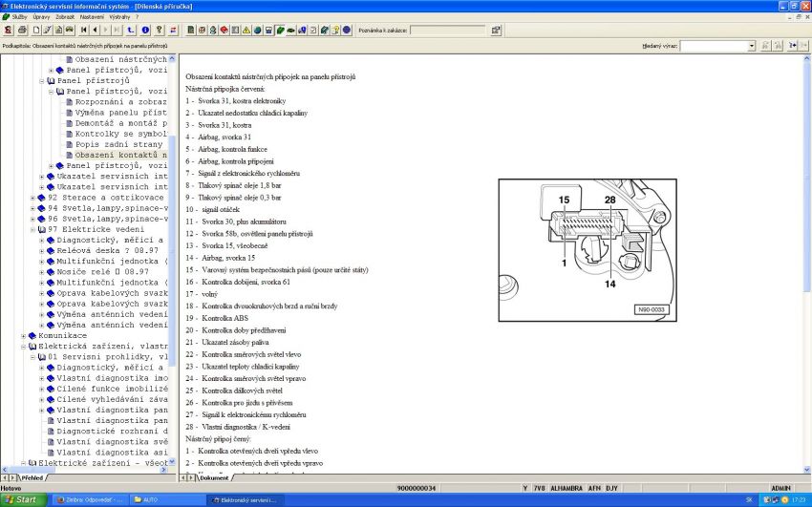Open the 'Služby' menu
Image resolution: width=812 pixels, height=507 pixels.
pos(19,16)
